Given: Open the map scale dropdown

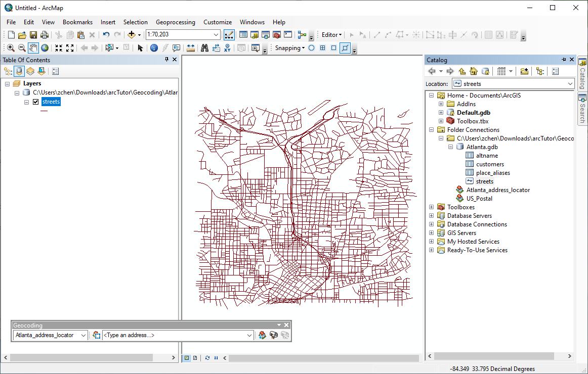Looking at the screenshot, I should (x=216, y=34).
